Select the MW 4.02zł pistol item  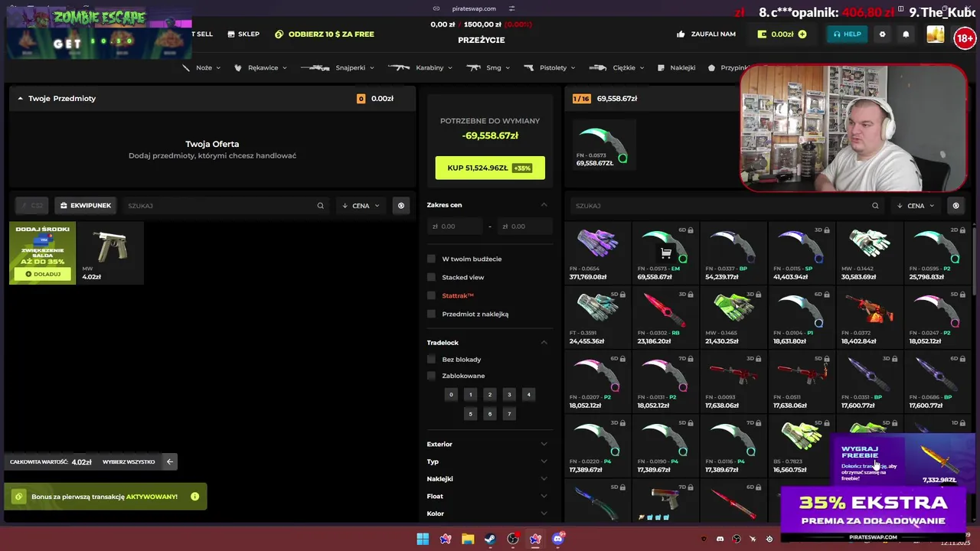click(111, 253)
